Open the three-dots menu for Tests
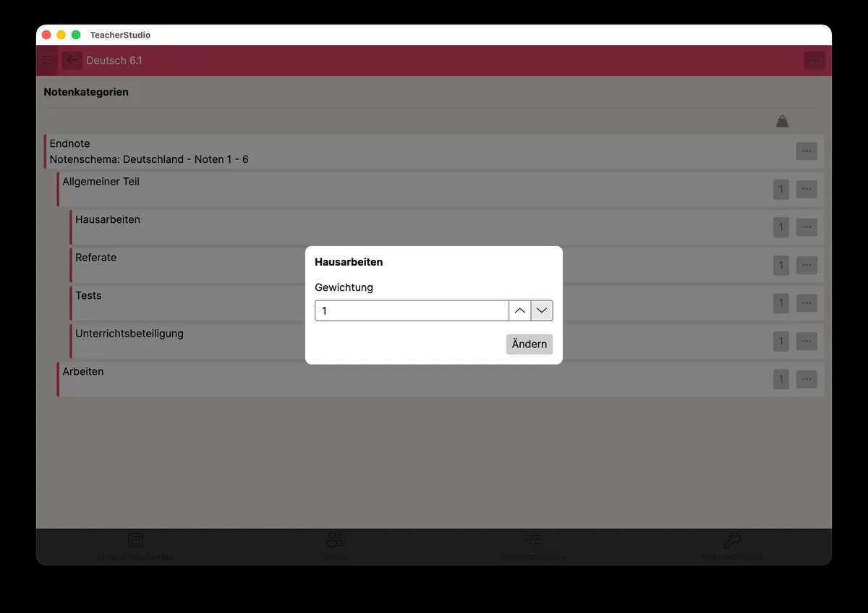This screenshot has width=868, height=613. [x=807, y=303]
